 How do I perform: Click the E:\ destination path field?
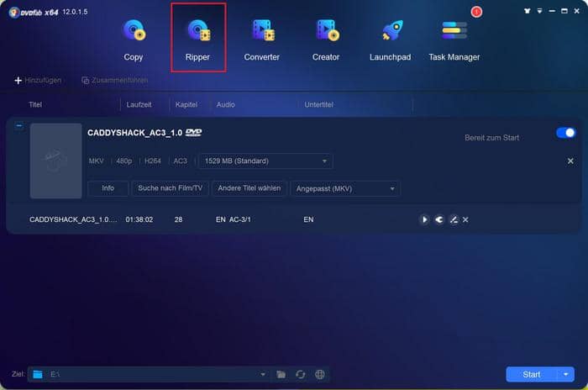(151, 374)
